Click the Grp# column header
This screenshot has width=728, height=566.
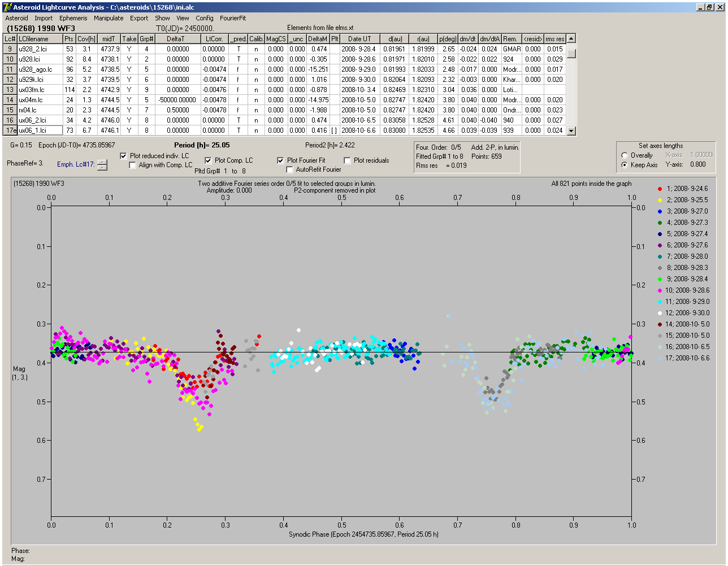click(146, 39)
